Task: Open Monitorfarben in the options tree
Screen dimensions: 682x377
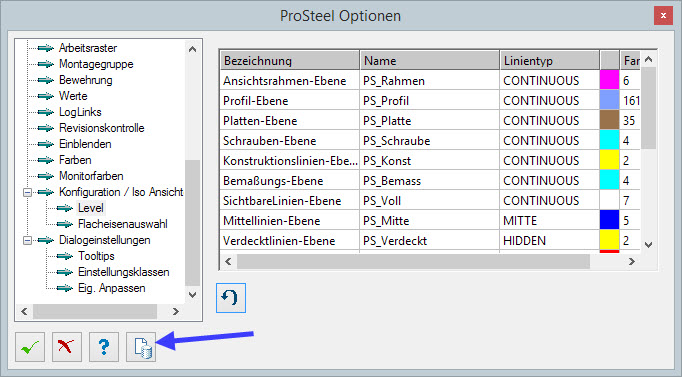Action: (x=91, y=176)
